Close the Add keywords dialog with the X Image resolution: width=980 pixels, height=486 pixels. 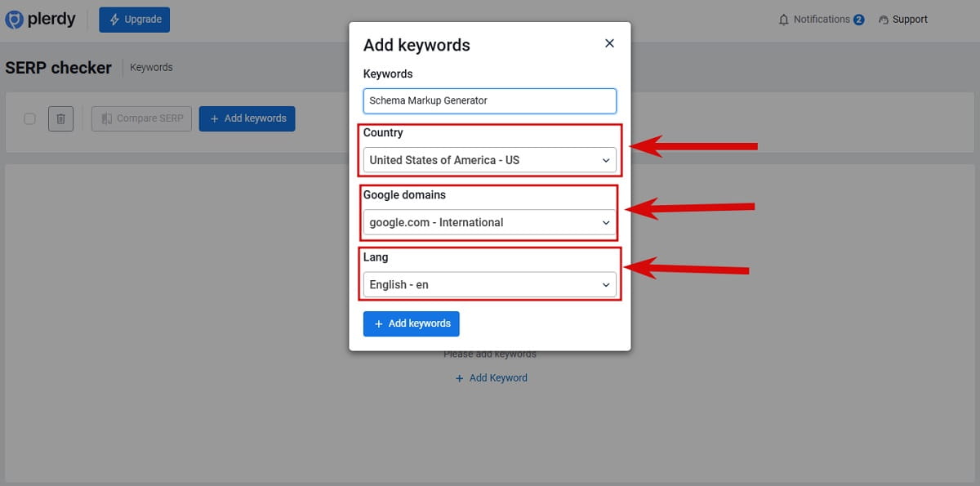coord(608,43)
